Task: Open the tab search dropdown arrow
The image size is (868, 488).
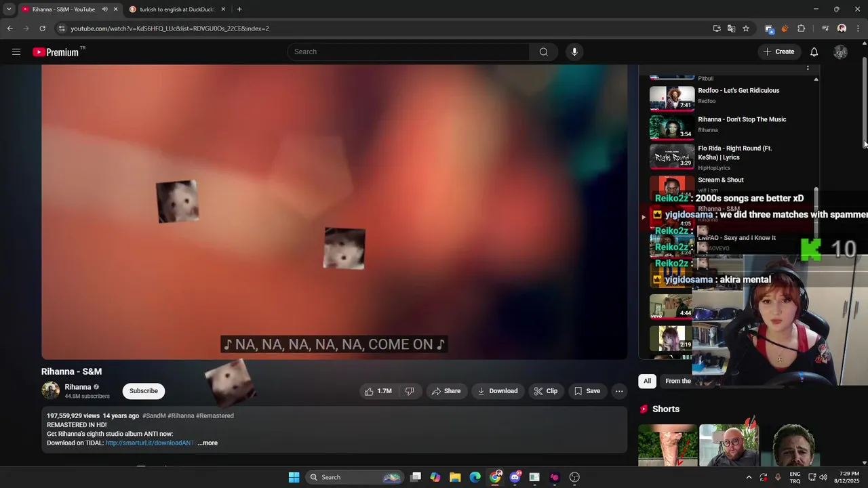Action: point(9,9)
